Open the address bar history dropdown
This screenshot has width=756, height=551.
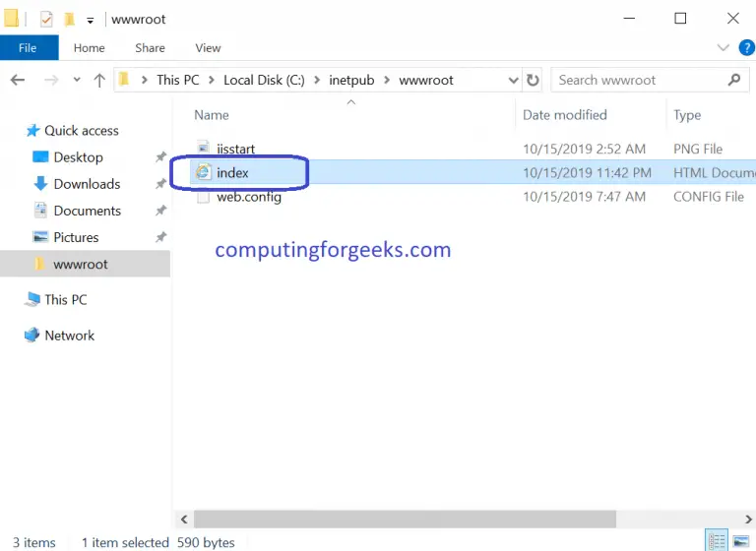pyautogui.click(x=513, y=80)
